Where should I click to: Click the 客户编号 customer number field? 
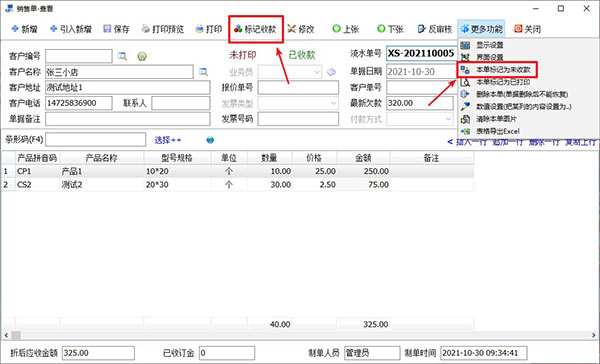[79, 56]
